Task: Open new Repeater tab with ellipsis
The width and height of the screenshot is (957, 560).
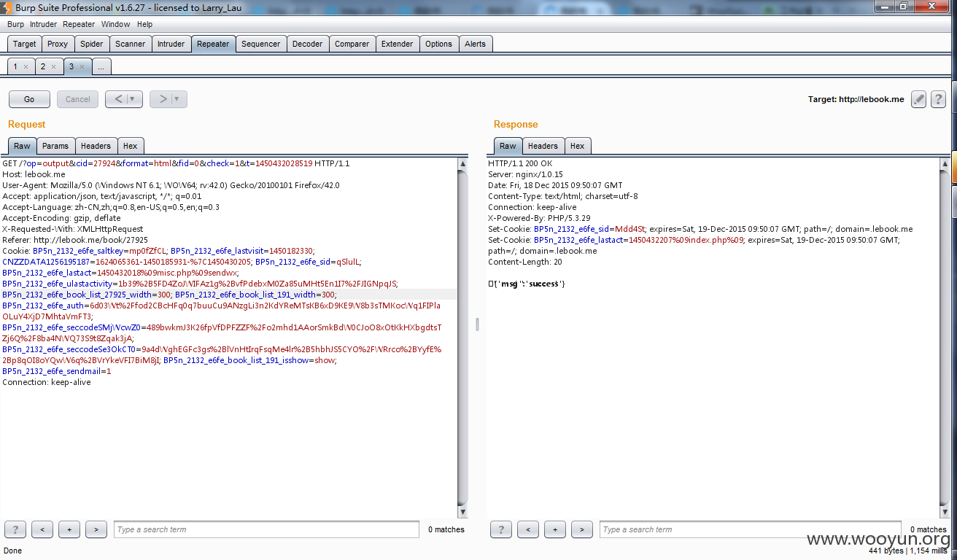Action: [101, 66]
